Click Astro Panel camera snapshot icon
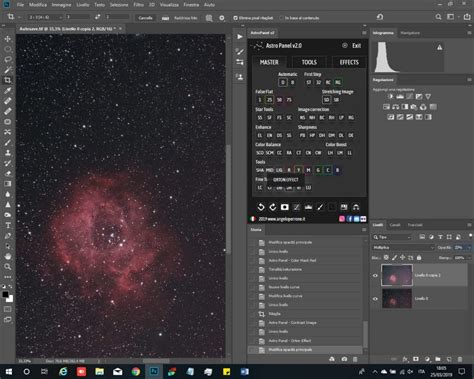This screenshot has width=474, height=379. pyautogui.click(x=284, y=207)
